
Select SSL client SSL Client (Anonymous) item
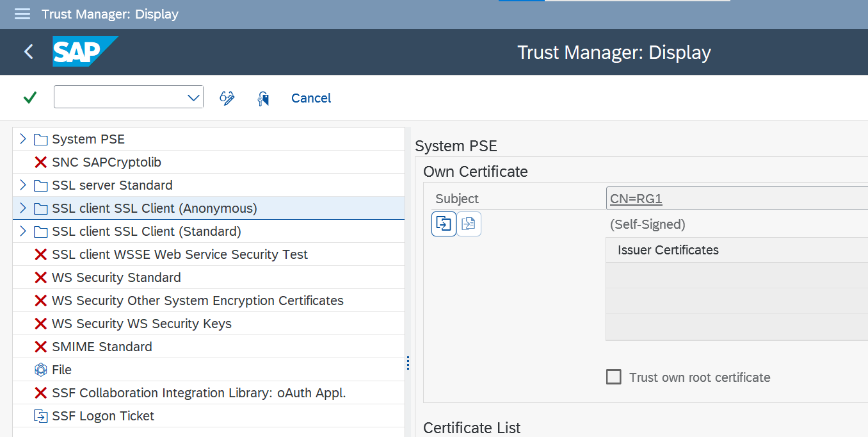[x=154, y=208]
